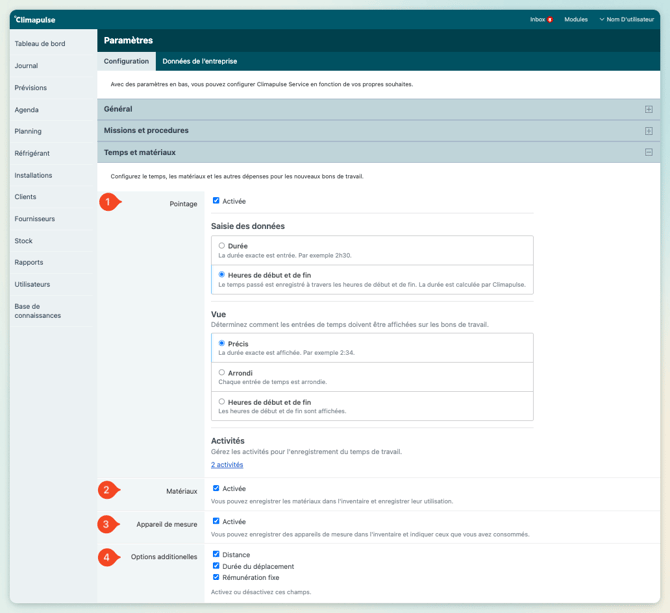Screen dimensions: 670x613
Task: Open Inbox with red notification badge
Action: (541, 19)
